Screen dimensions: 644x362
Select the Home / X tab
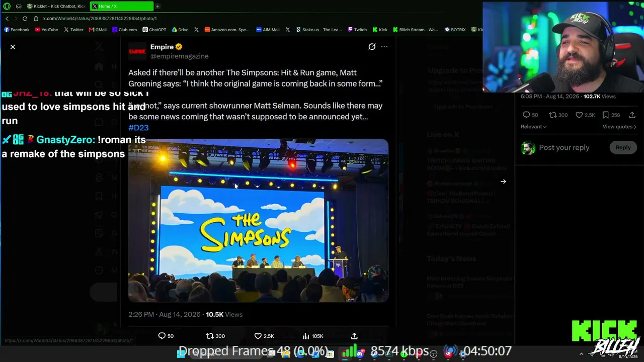122,6
